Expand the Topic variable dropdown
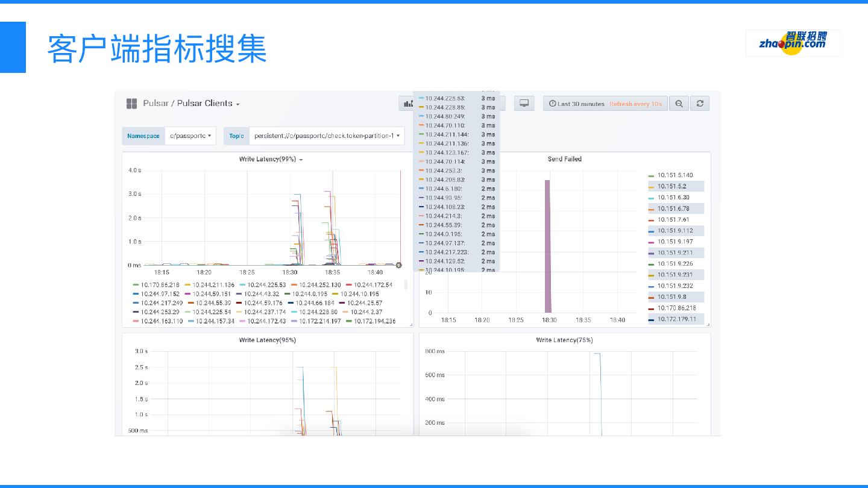 pyautogui.click(x=326, y=136)
